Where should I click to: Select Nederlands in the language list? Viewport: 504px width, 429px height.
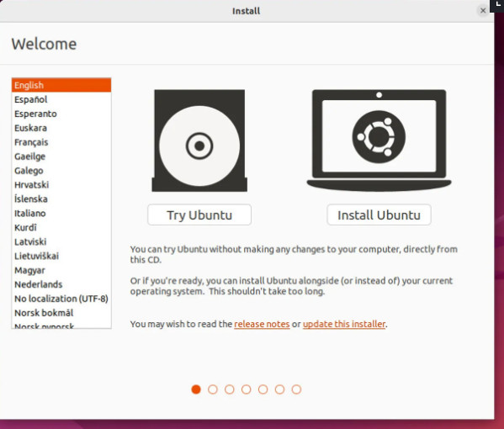click(61, 284)
